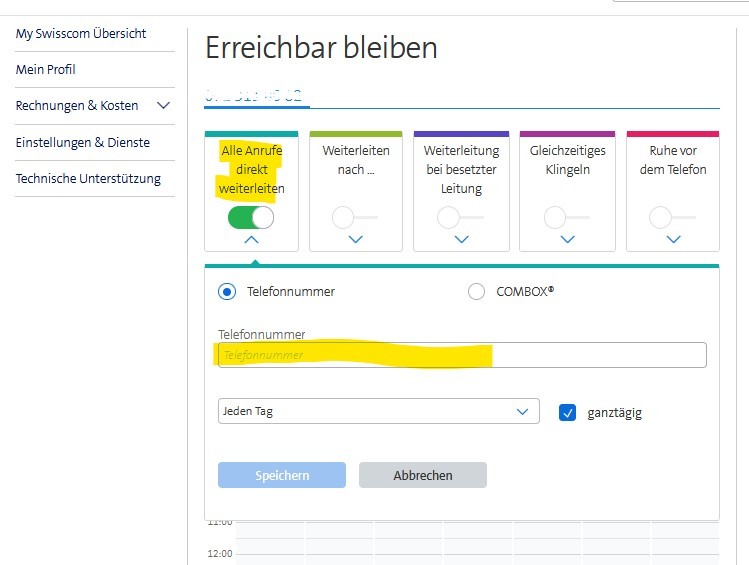Viewport: 749px width, 565px height.
Task: Click the Speichern button
Action: point(282,475)
